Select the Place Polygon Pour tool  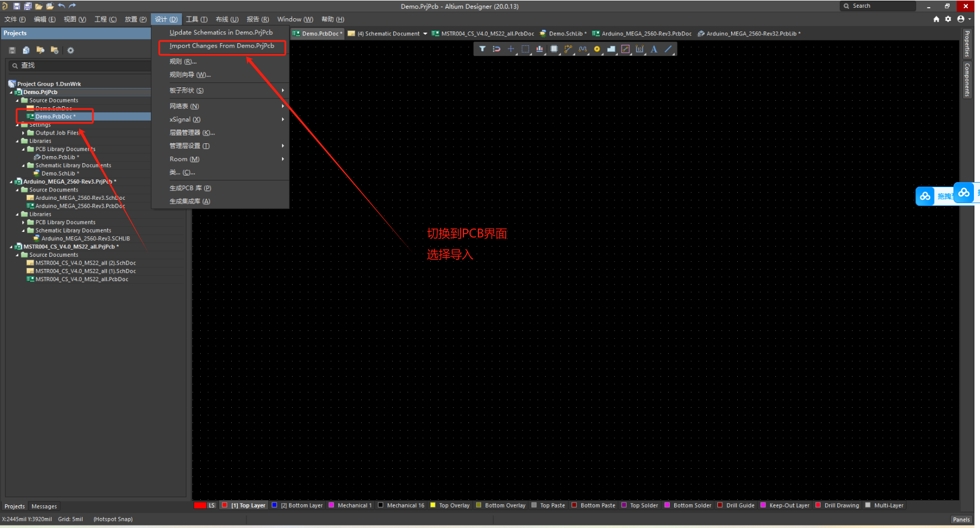click(611, 49)
